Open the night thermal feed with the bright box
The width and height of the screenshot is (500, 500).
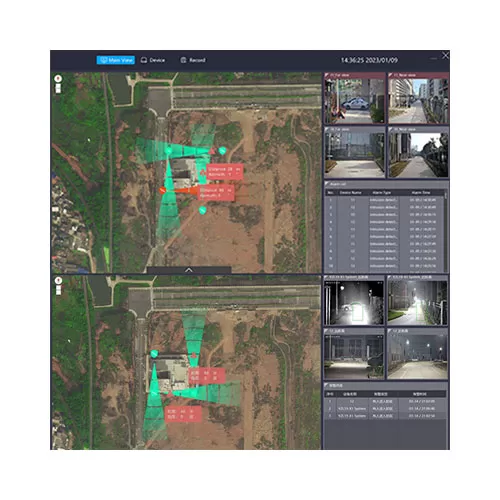[x=354, y=303]
